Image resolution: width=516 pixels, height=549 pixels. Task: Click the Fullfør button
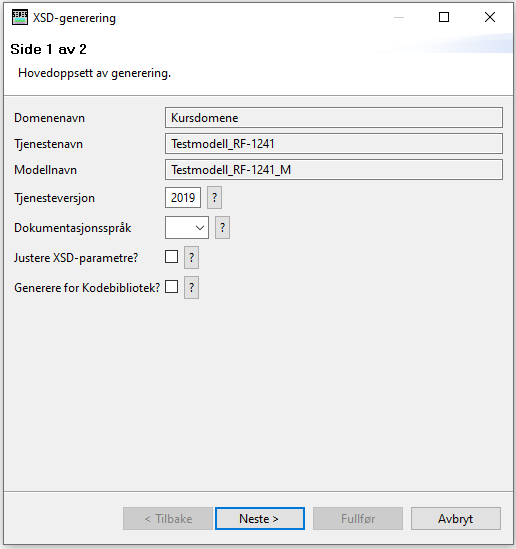tap(358, 519)
